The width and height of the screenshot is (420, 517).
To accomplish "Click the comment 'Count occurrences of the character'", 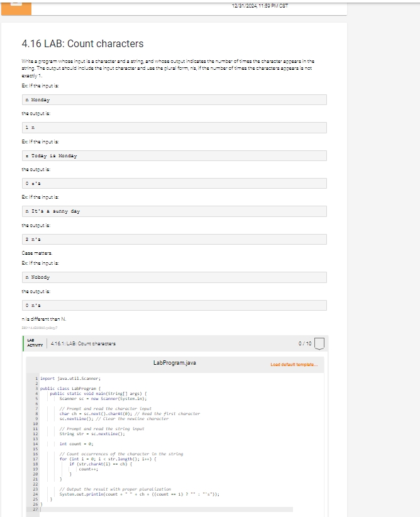I will tap(121, 454).
